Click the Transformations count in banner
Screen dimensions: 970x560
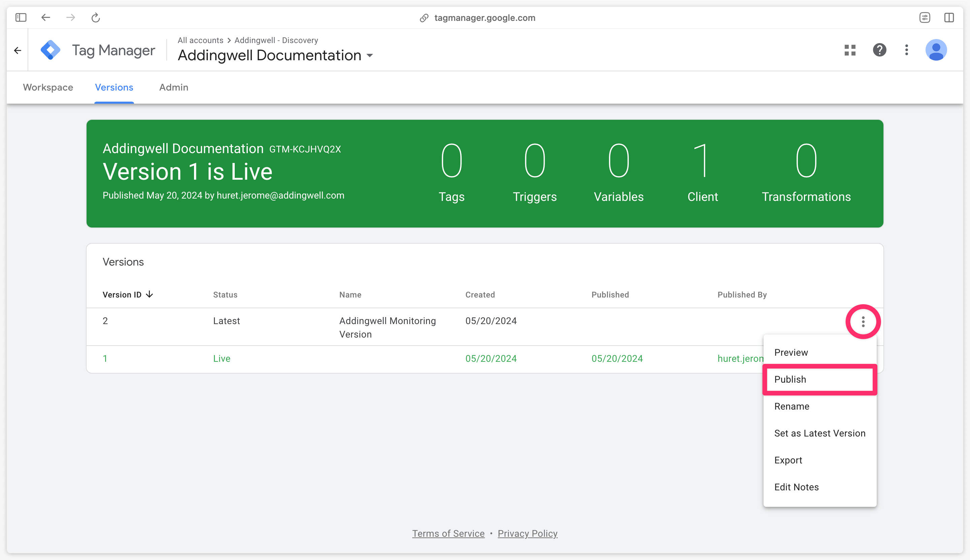click(806, 161)
